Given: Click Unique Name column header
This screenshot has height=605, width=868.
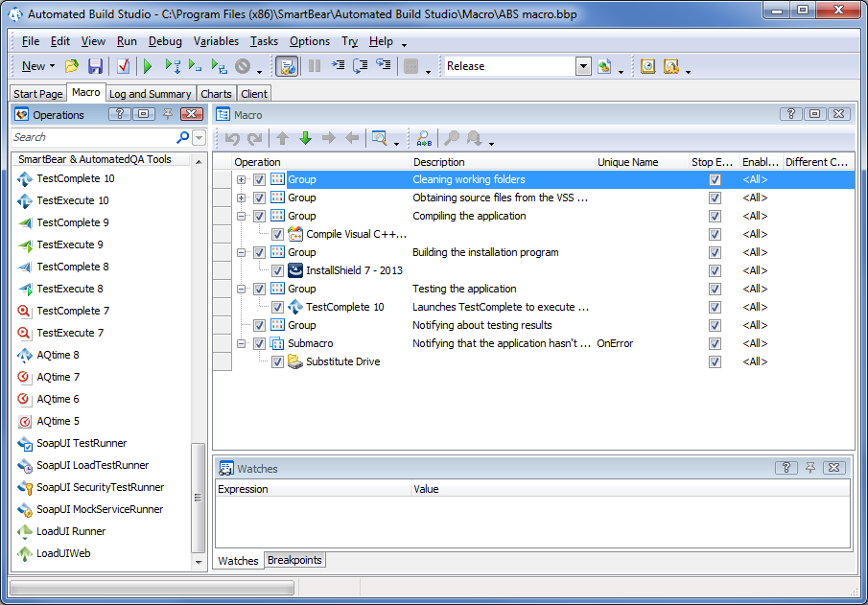Looking at the screenshot, I should [641, 162].
